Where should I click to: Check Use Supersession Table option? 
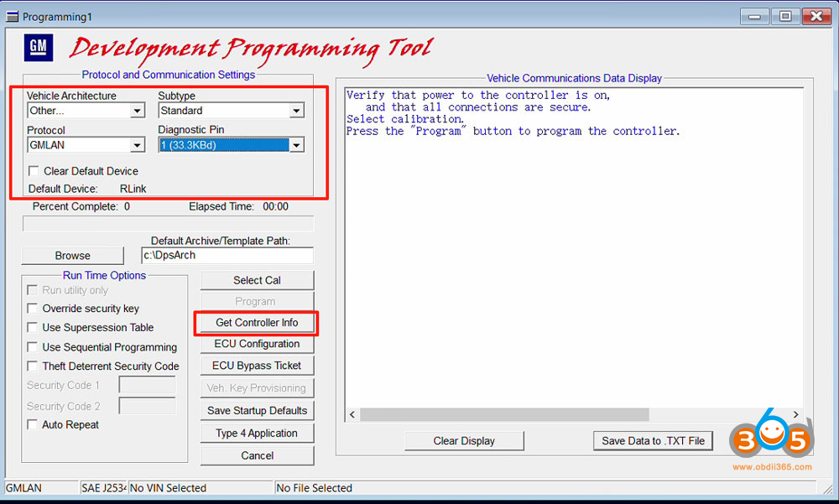(34, 328)
